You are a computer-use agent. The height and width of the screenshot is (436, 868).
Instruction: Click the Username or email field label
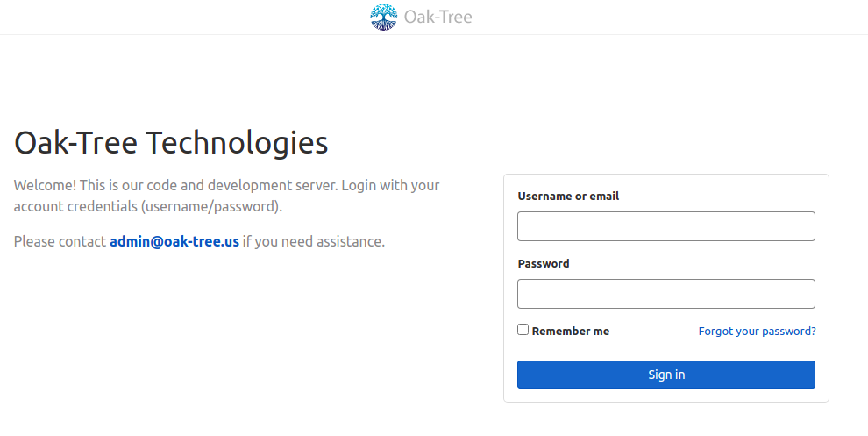tap(568, 197)
